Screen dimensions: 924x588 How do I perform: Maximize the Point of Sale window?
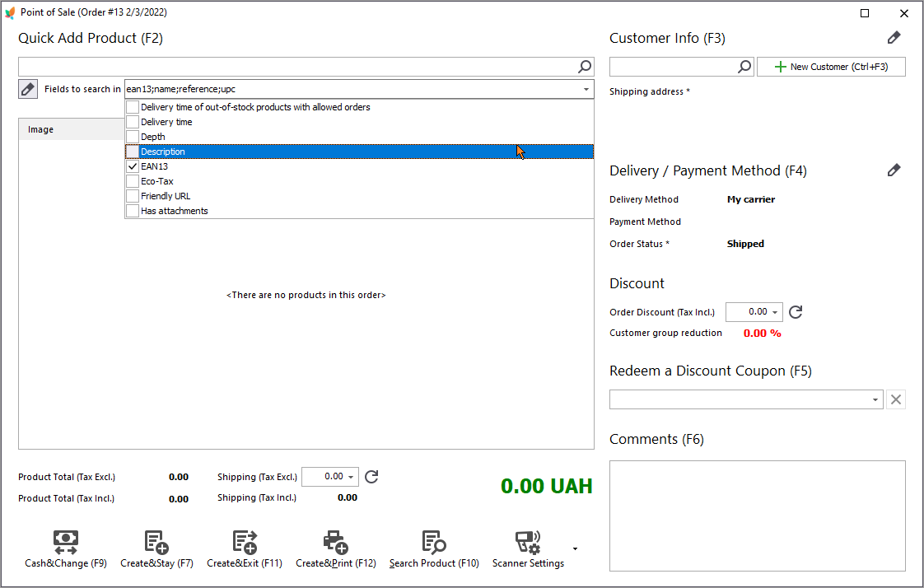pos(865,13)
